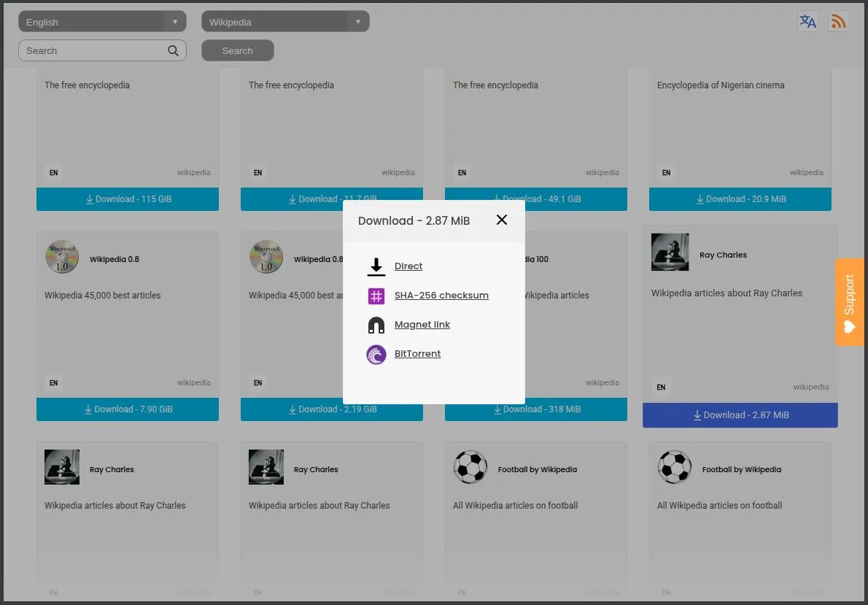This screenshot has height=605, width=868.
Task: Click Download - 20.9 MiB button
Action: coord(740,199)
